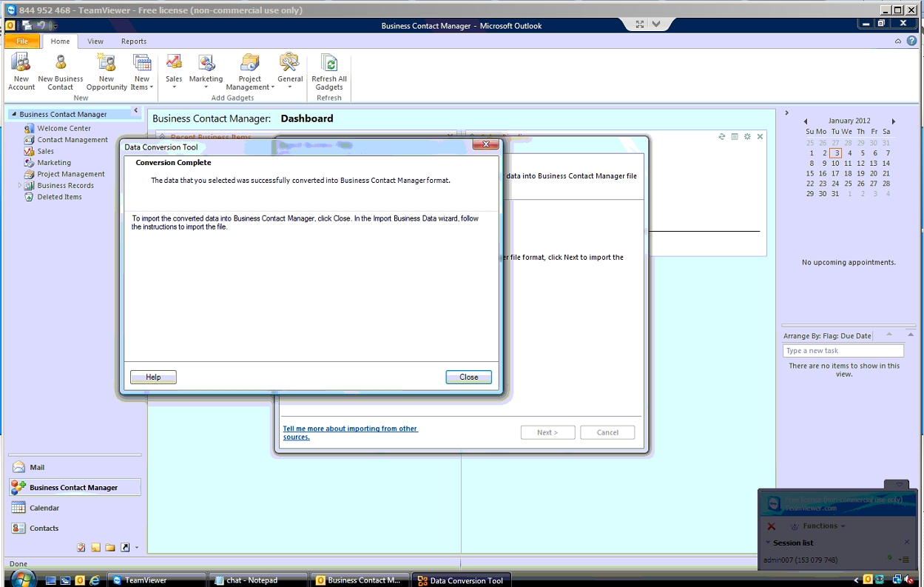The image size is (924, 587).
Task: Open the Contacts module
Action: (74, 528)
